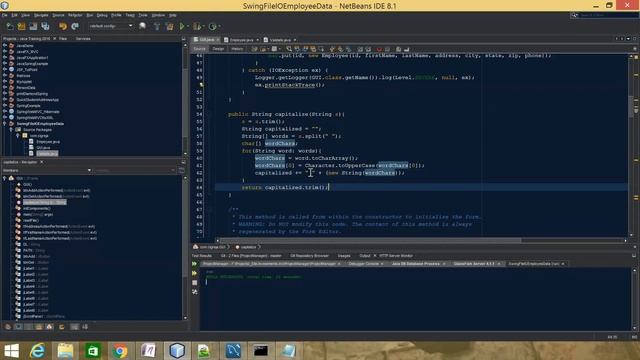The image size is (640, 360).
Task: Select the JSF_TutPoint project in the tree
Action: tap(27, 70)
